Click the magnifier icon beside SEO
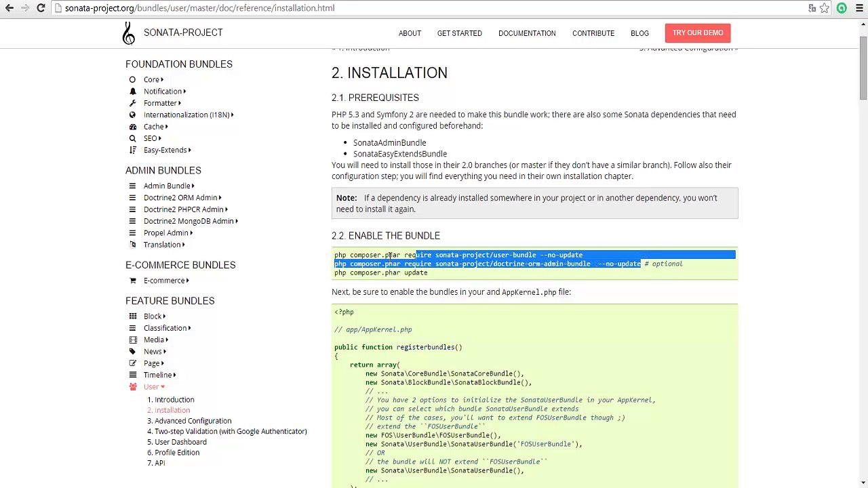Image resolution: width=868 pixels, height=488 pixels. tap(132, 138)
